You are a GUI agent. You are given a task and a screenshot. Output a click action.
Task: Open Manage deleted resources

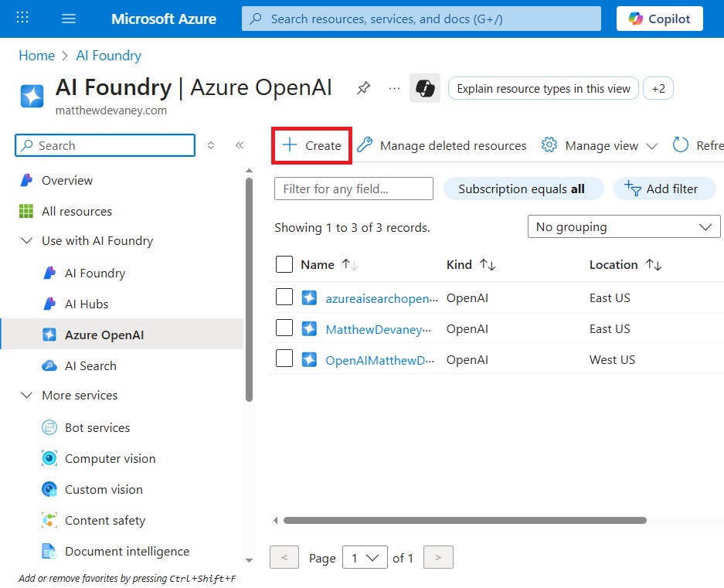click(x=441, y=145)
